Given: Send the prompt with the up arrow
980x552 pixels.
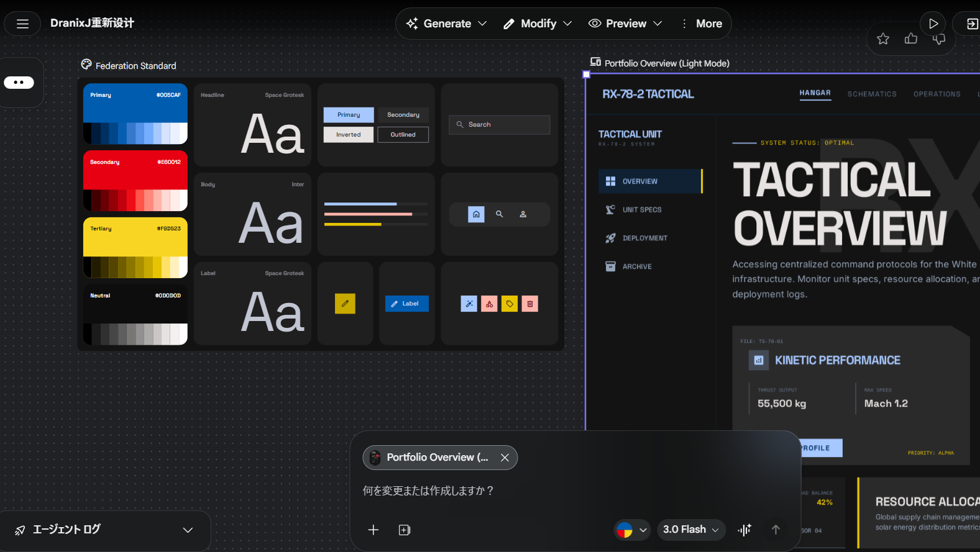Looking at the screenshot, I should (776, 530).
